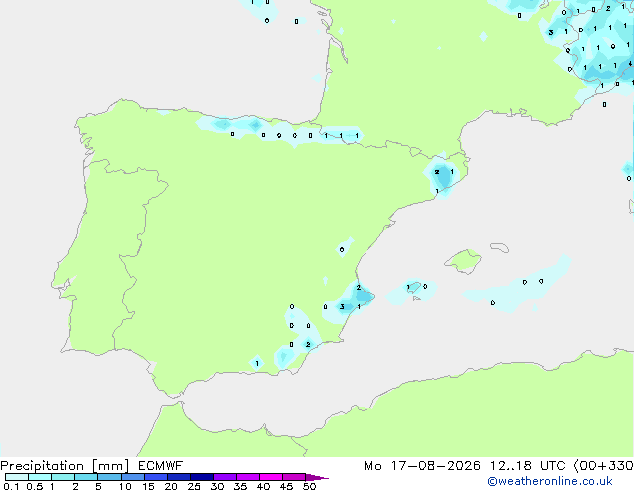Click the 15–20 mm legend color swatch
The height and width of the screenshot is (490, 634).
coord(155,477)
